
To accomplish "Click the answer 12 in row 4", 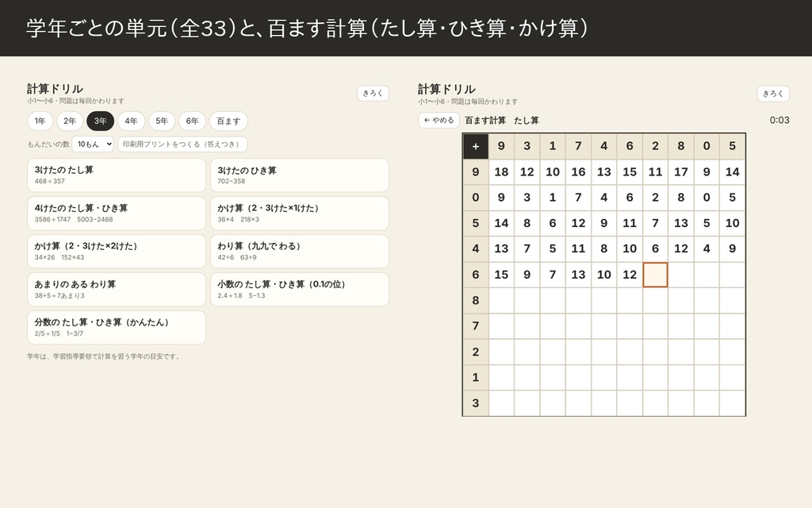I will tap(681, 248).
